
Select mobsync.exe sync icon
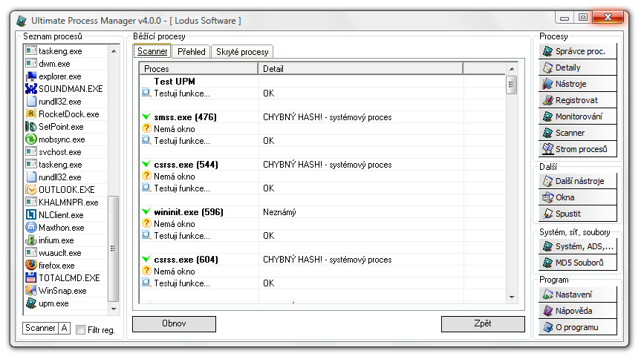pos(30,139)
